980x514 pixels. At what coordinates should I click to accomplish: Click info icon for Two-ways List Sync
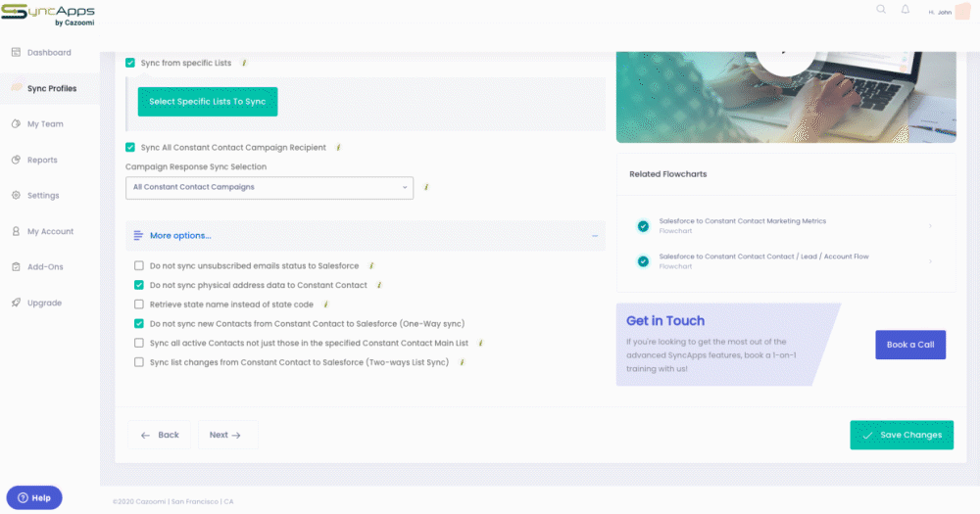pos(462,362)
